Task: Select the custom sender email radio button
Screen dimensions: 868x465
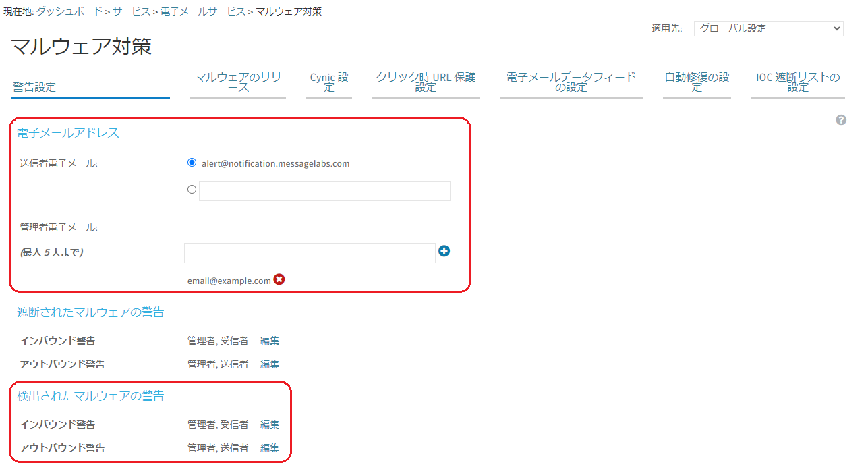Action: (192, 190)
